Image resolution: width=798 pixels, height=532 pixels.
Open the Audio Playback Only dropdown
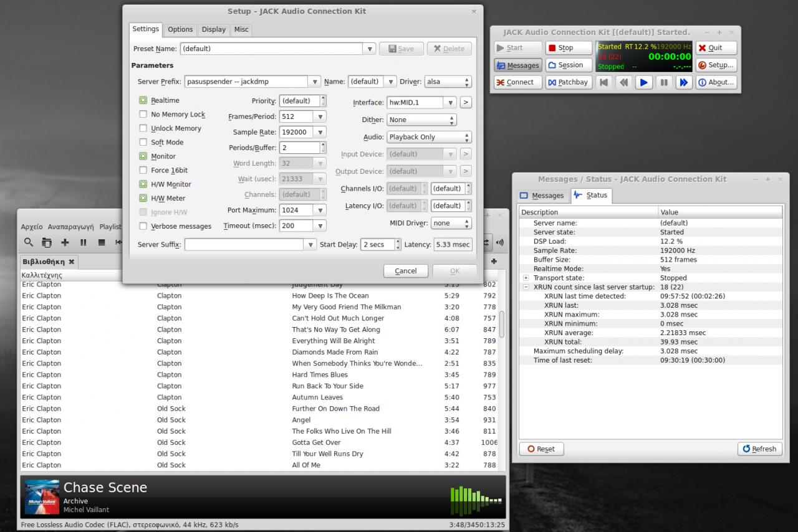(429, 137)
